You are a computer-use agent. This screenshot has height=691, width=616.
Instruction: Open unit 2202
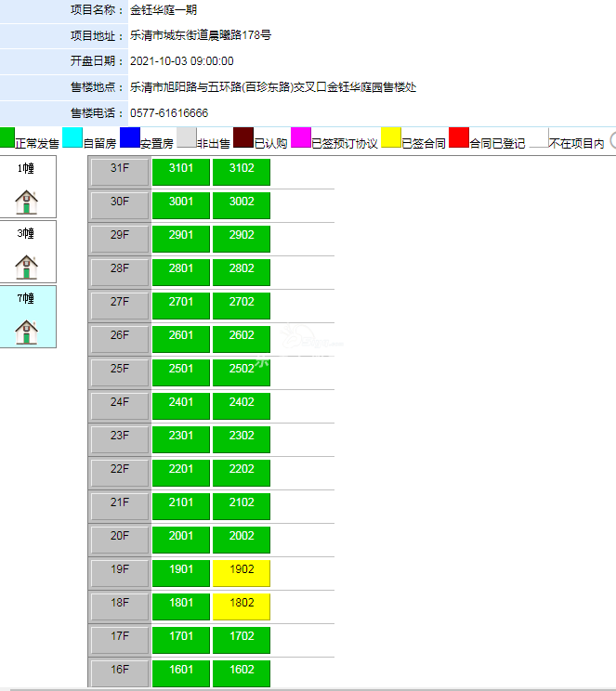pyautogui.click(x=242, y=474)
